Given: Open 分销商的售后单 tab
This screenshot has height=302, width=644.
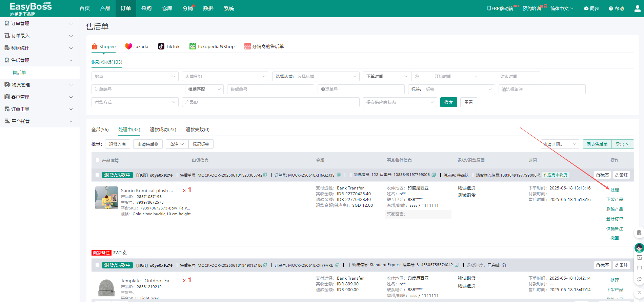Looking at the screenshot, I should (x=264, y=46).
